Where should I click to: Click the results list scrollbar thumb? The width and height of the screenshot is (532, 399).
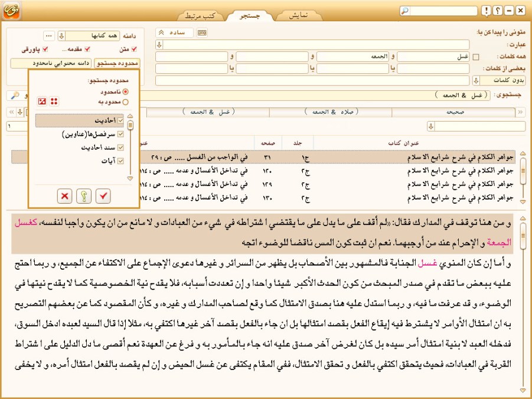(x=523, y=171)
